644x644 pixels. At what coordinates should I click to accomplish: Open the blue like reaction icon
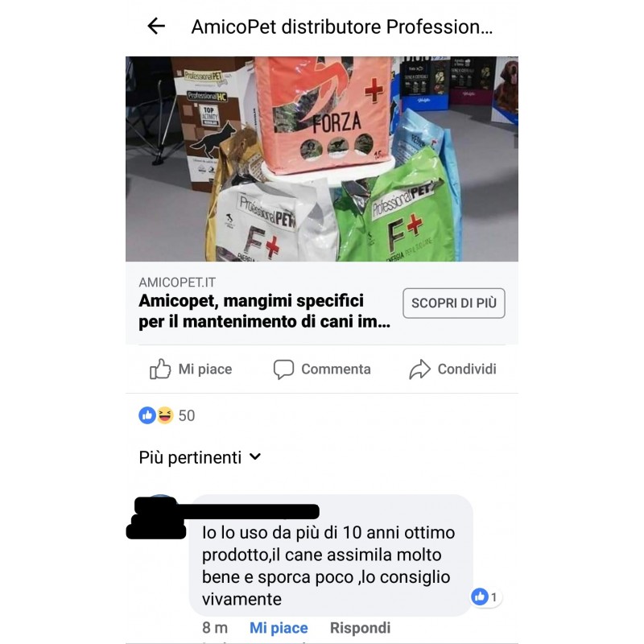coord(147,415)
